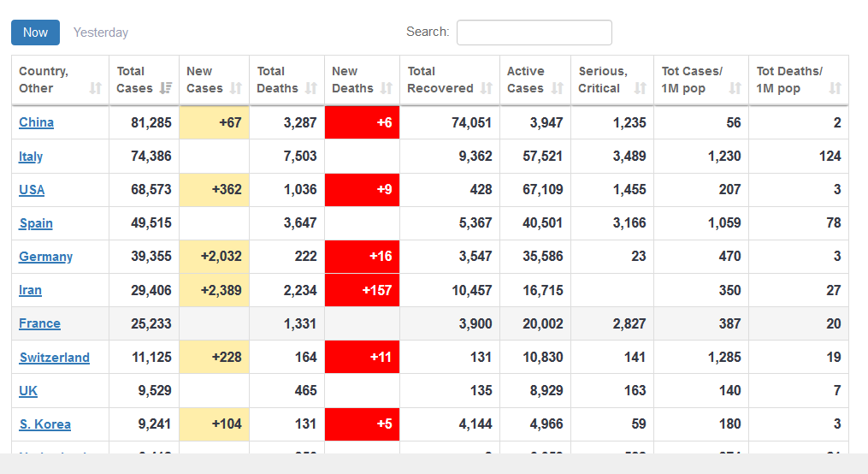
Task: Sort by Tot Cases/1M pop icon
Action: click(735, 88)
